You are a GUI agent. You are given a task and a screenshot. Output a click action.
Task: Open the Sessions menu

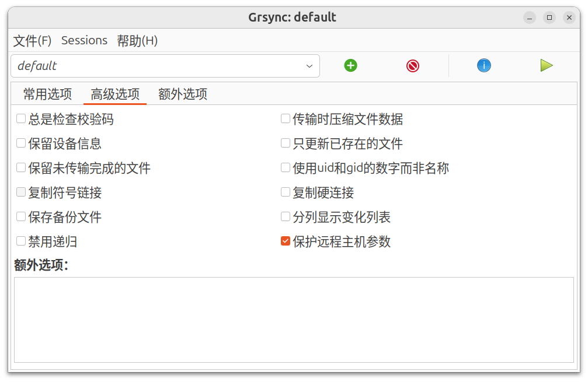[x=84, y=40]
